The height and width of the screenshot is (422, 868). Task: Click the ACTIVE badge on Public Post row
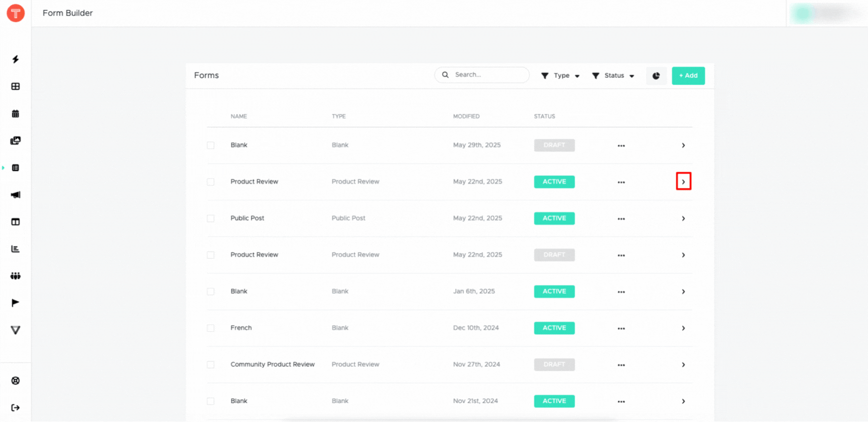[555, 218]
